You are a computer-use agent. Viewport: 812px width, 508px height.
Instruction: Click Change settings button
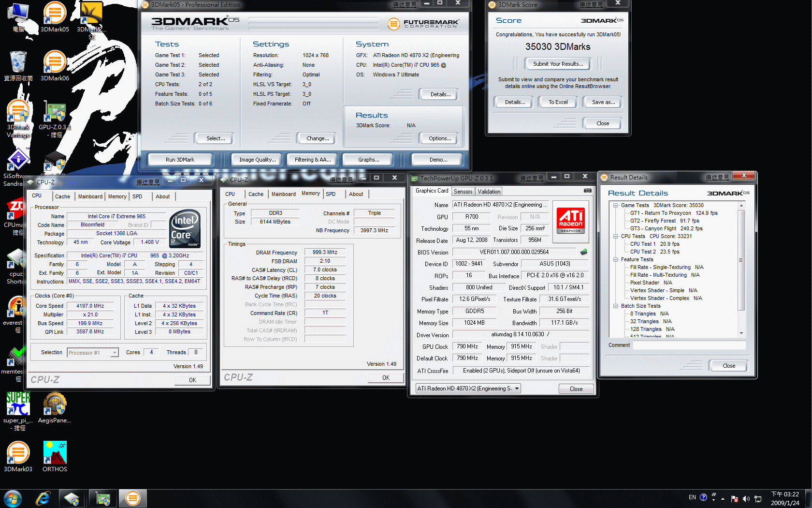click(318, 138)
